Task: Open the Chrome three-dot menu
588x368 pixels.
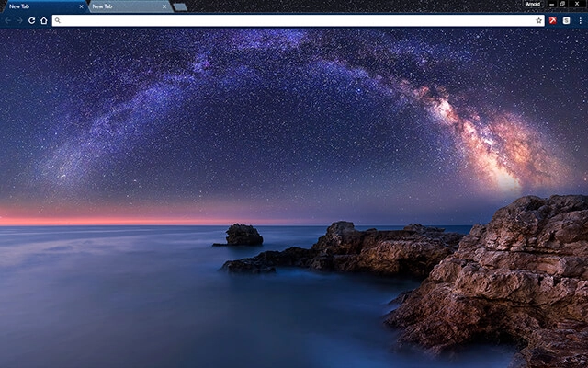Action: click(x=580, y=20)
